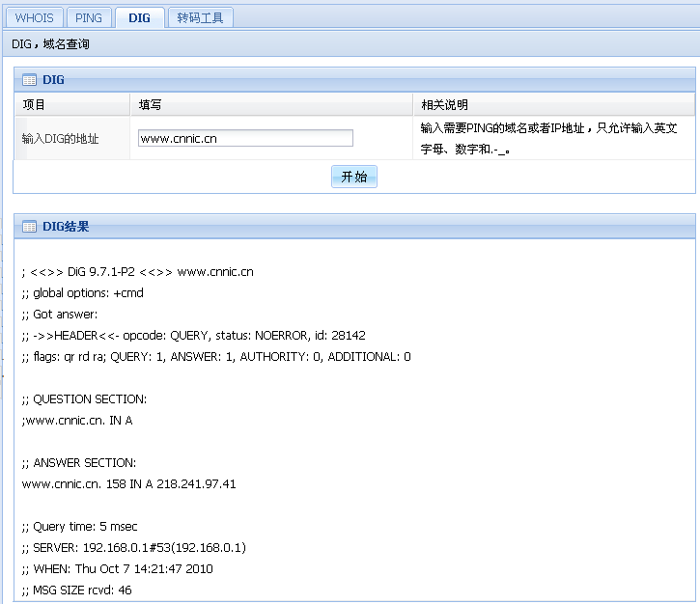Focus the DIG address input field

(x=245, y=138)
